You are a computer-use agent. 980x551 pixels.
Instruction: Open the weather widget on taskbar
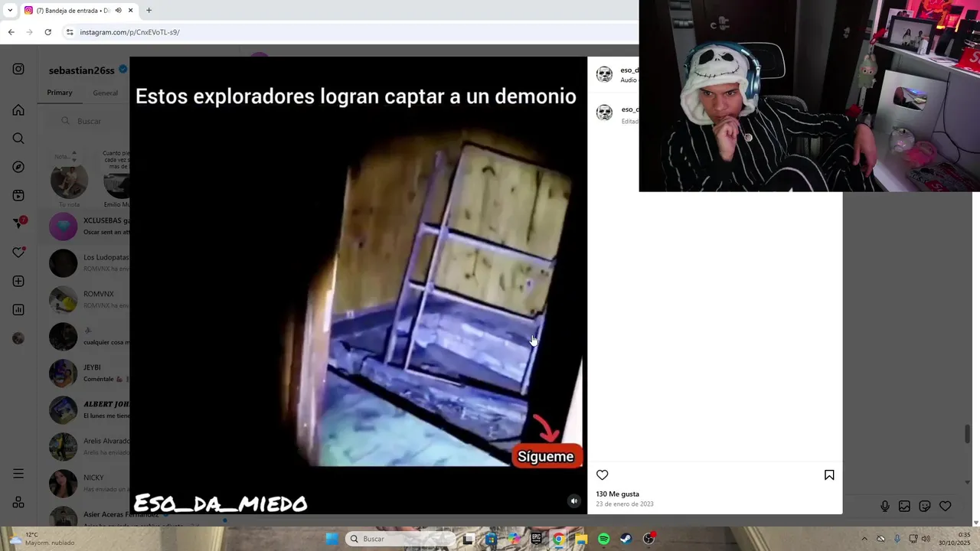[42, 539]
